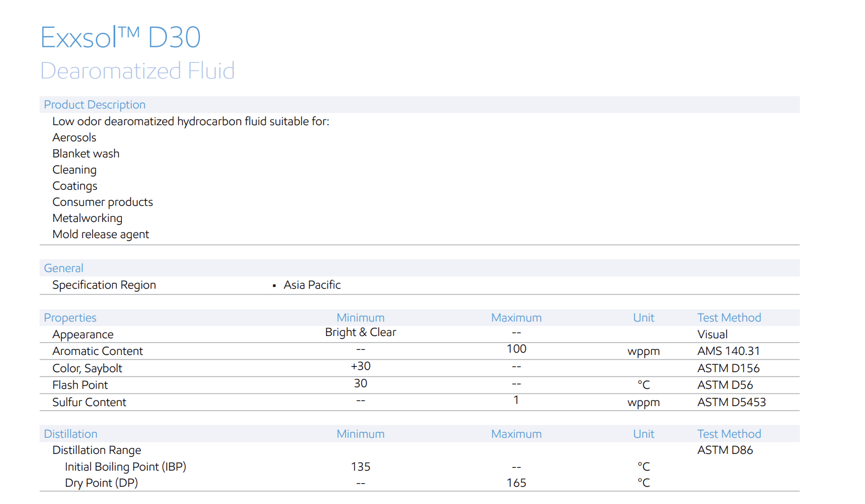865x504 pixels.
Task: Click the '1' maximum sulfur content value
Action: [517, 400]
